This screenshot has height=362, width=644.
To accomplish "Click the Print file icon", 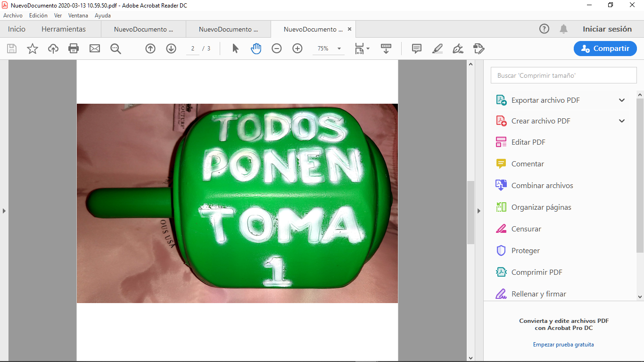I will pyautogui.click(x=74, y=49).
